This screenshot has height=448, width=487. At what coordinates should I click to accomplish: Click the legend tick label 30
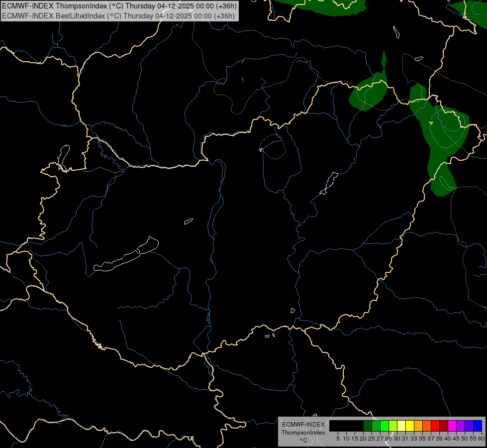[x=397, y=439]
